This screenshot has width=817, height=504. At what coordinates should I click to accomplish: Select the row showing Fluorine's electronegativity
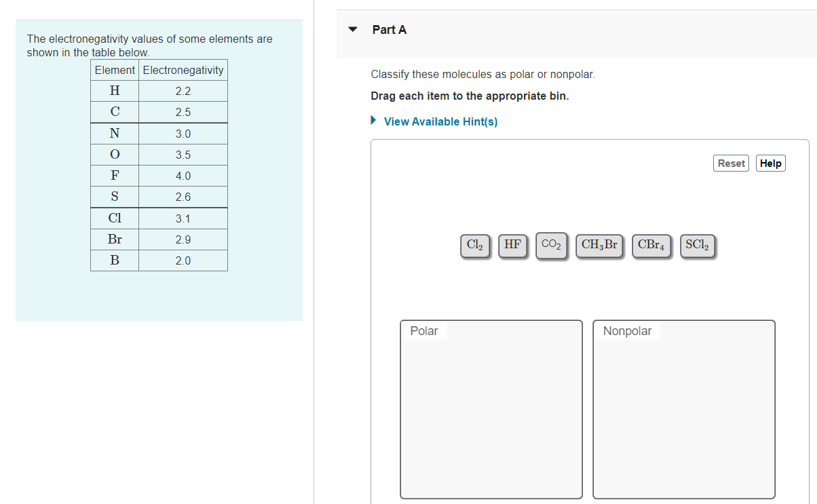coord(159,176)
